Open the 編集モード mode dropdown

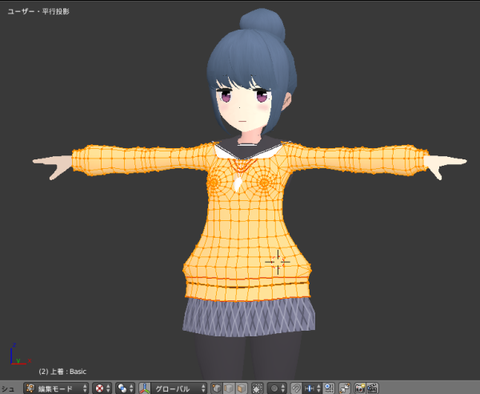(x=56, y=388)
